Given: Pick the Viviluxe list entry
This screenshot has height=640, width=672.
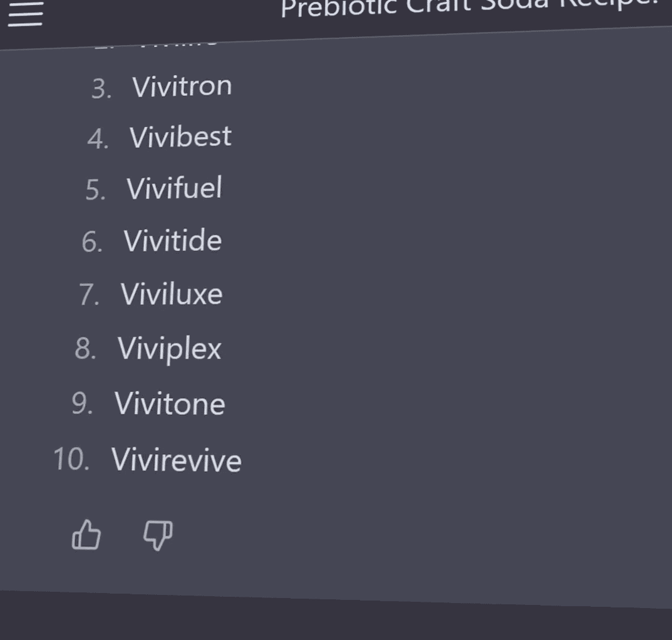Looking at the screenshot, I should tap(171, 294).
